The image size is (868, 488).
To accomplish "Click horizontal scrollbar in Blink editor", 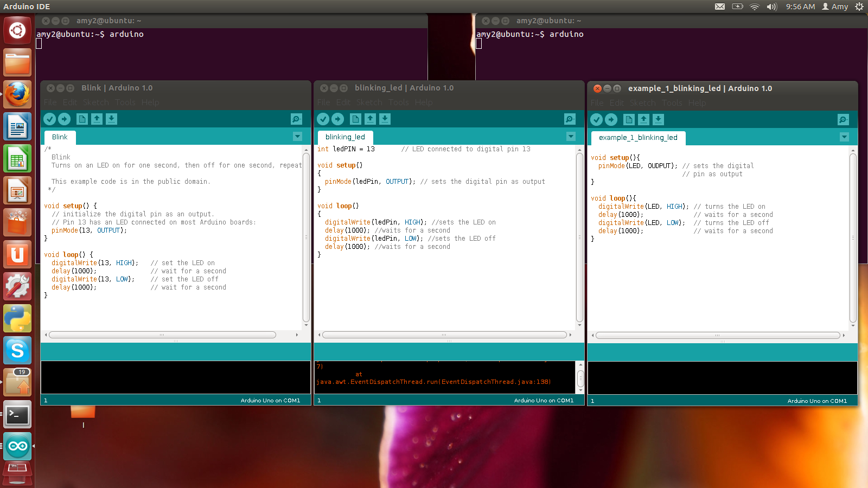I will (x=162, y=335).
